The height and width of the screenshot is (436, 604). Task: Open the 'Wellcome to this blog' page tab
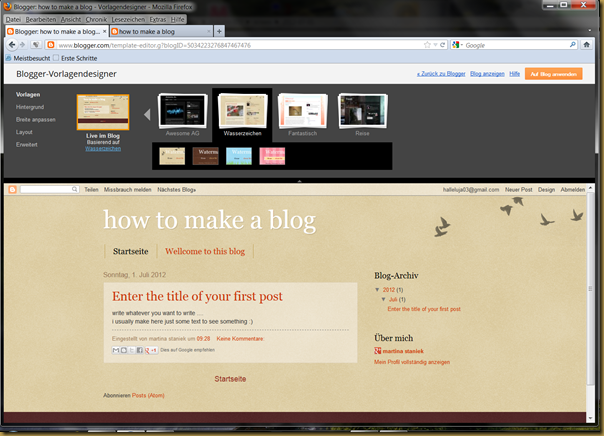click(205, 251)
